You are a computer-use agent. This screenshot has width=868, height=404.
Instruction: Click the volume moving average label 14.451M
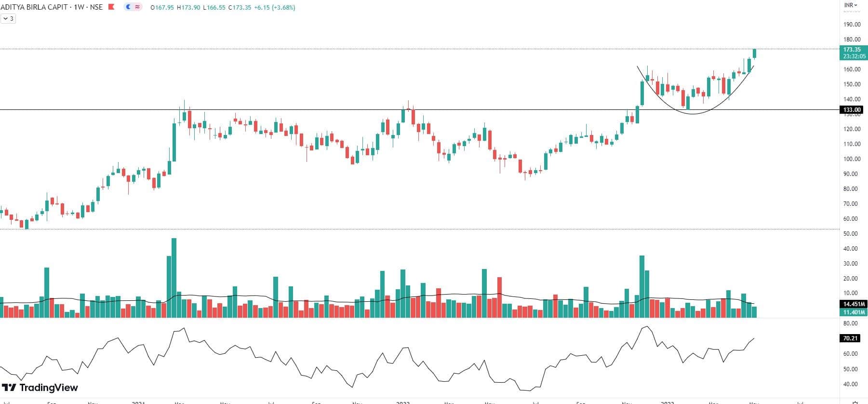click(x=852, y=304)
